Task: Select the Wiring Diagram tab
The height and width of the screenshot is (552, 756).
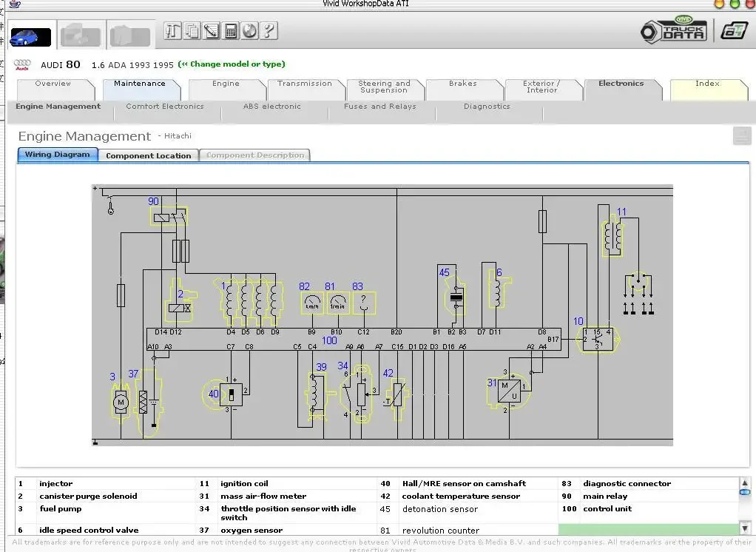Action: (58, 154)
